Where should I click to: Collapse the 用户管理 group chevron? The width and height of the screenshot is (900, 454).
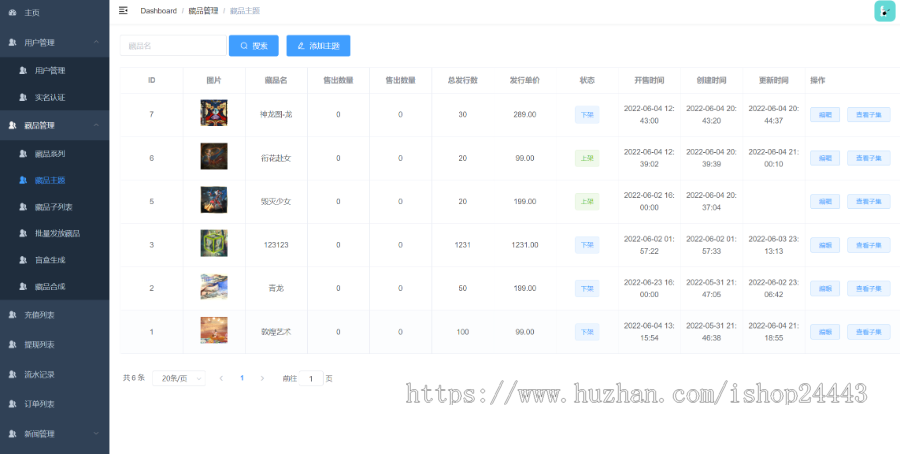point(96,42)
